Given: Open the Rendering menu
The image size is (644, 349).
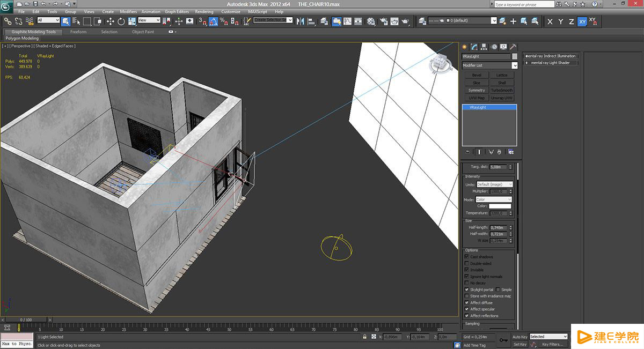Looking at the screenshot, I should click(x=204, y=11).
